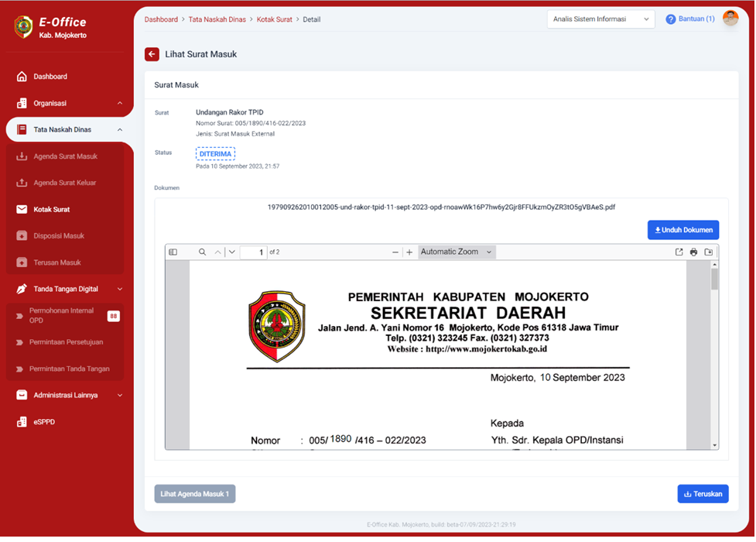This screenshot has width=756, height=542.
Task: Click the Bantuan question mark icon
Action: pos(671,19)
